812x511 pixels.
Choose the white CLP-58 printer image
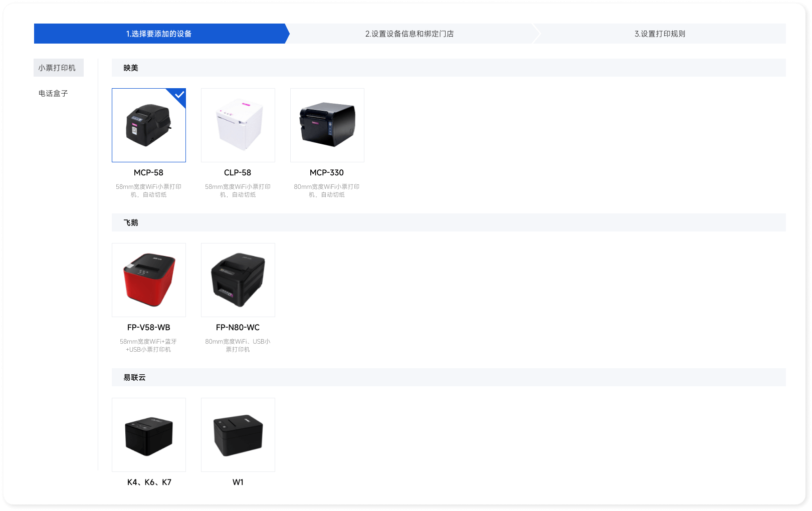[238, 125]
